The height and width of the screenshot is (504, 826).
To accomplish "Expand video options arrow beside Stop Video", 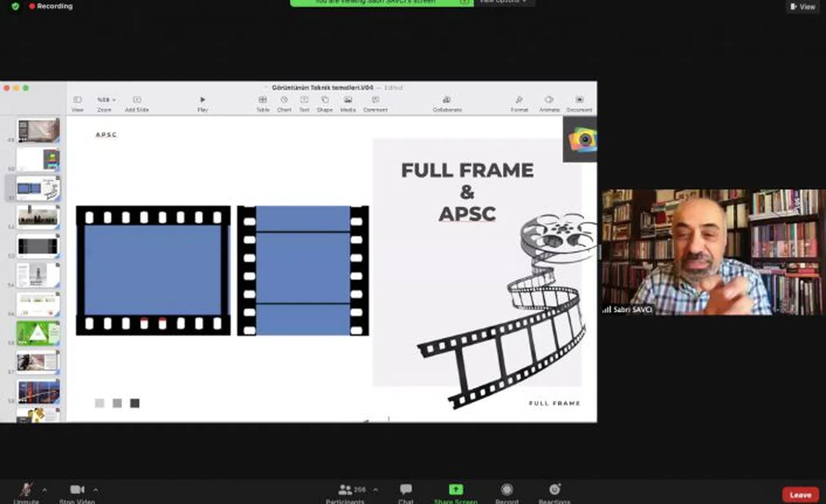I will [x=96, y=490].
